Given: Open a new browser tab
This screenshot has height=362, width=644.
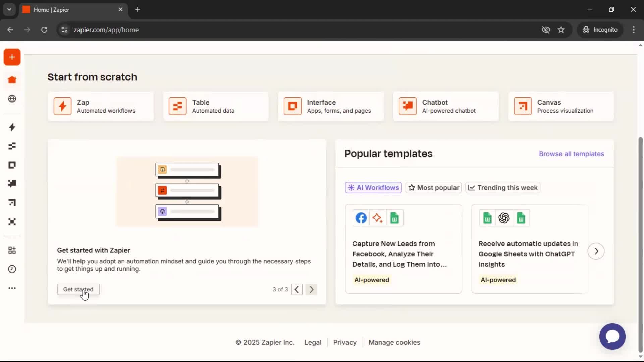Looking at the screenshot, I should [x=138, y=10].
